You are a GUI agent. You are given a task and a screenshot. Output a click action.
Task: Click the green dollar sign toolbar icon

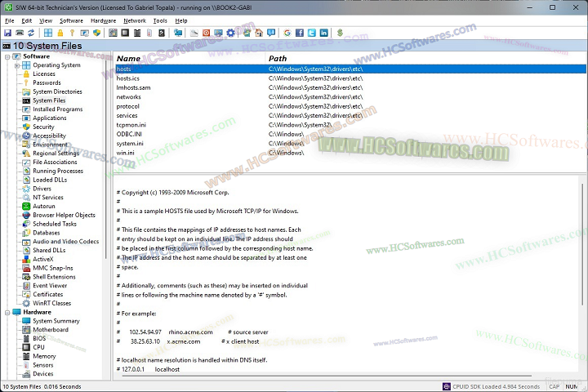tap(340, 33)
